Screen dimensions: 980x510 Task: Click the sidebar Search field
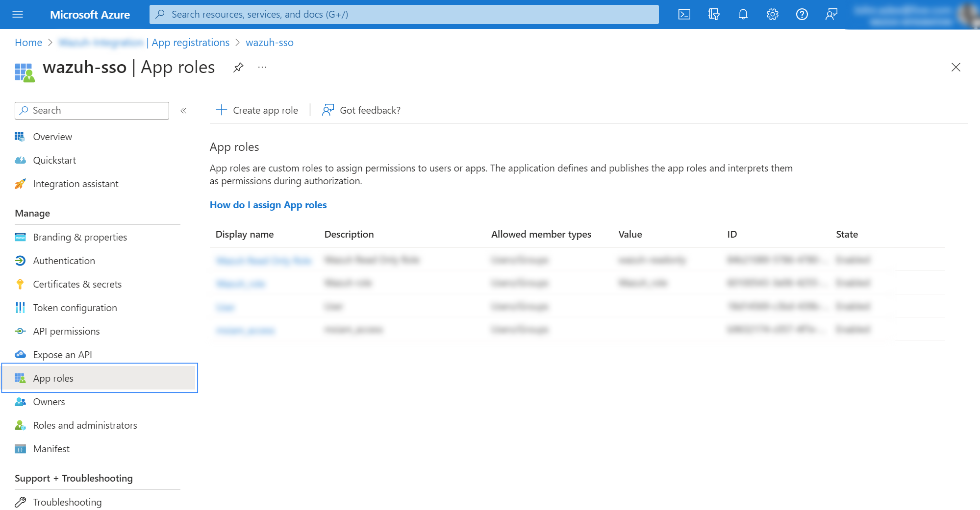tap(92, 111)
